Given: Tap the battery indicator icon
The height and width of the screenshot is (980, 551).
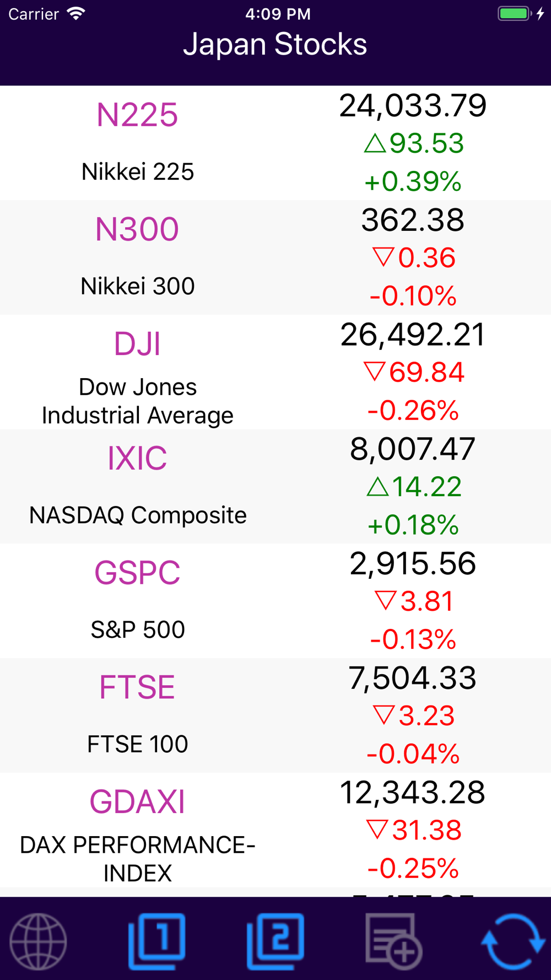Looking at the screenshot, I should (x=515, y=14).
